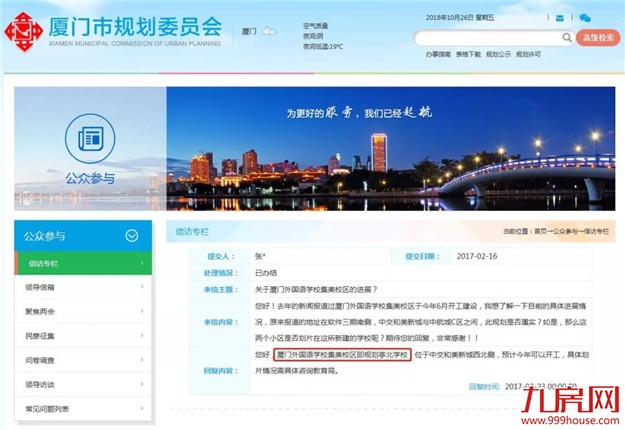Click the submitter name 张*
This screenshot has height=430, width=625.
(260, 256)
